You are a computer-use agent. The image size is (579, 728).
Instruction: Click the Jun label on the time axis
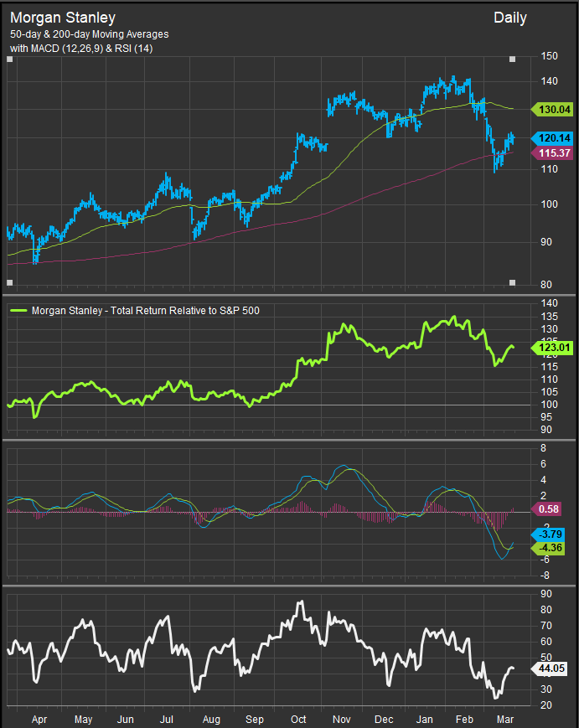point(126,719)
